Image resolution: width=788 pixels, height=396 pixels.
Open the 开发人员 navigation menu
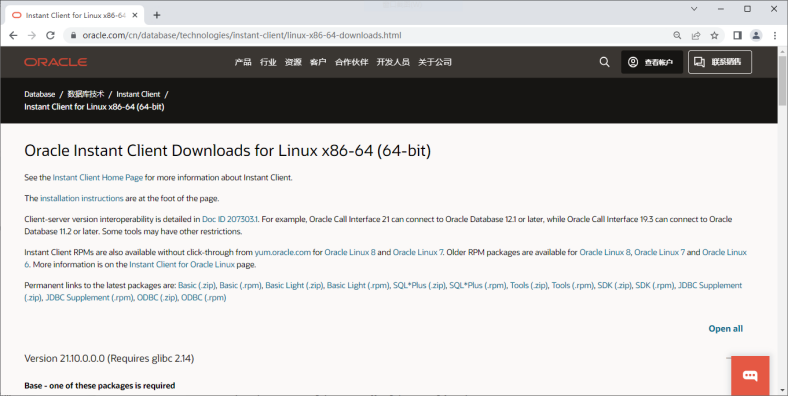tap(393, 62)
